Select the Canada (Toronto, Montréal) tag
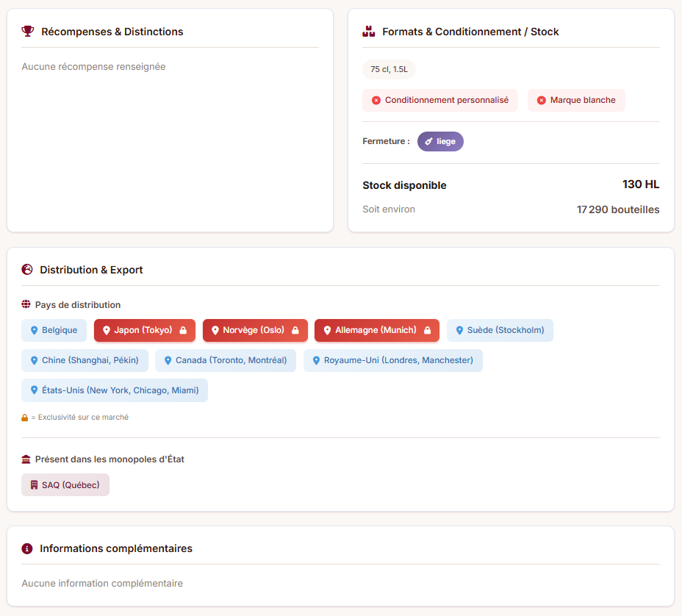The image size is (682, 616). coord(225,360)
